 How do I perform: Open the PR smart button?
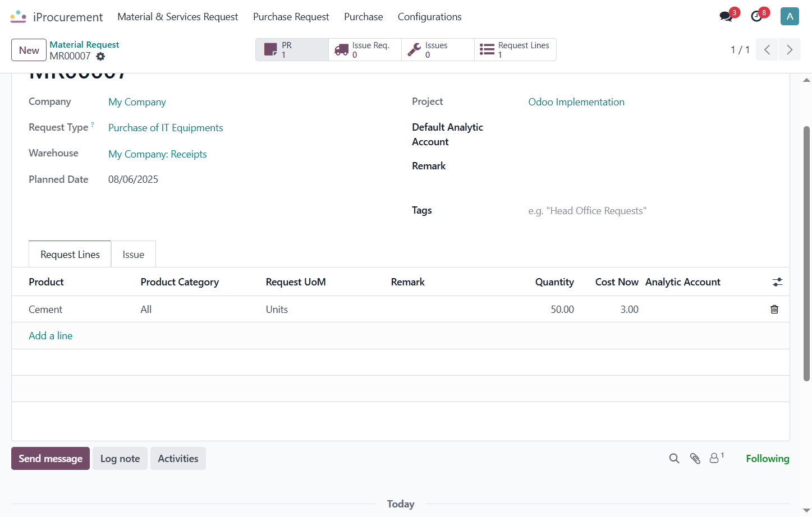292,49
